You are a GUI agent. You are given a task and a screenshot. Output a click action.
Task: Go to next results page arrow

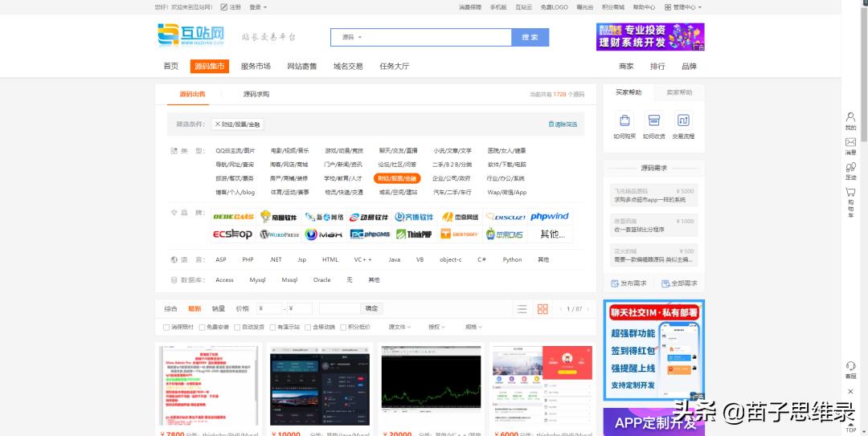point(588,309)
